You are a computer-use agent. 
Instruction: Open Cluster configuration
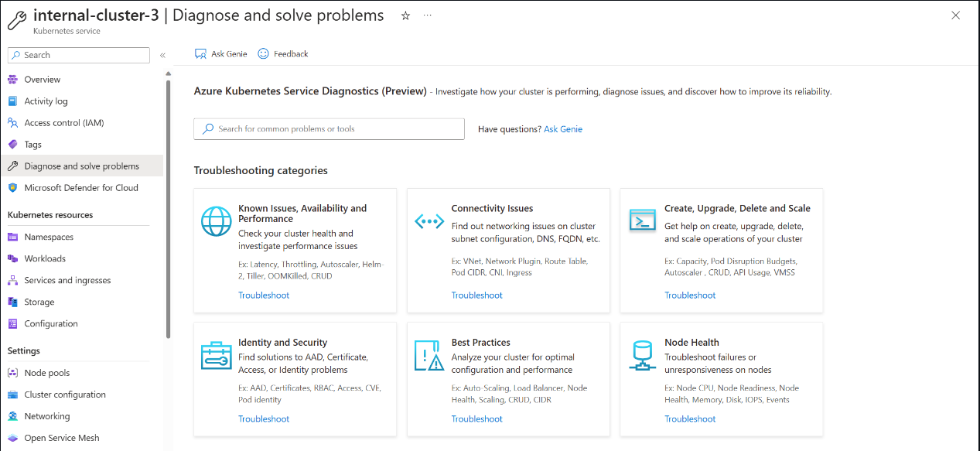65,395
